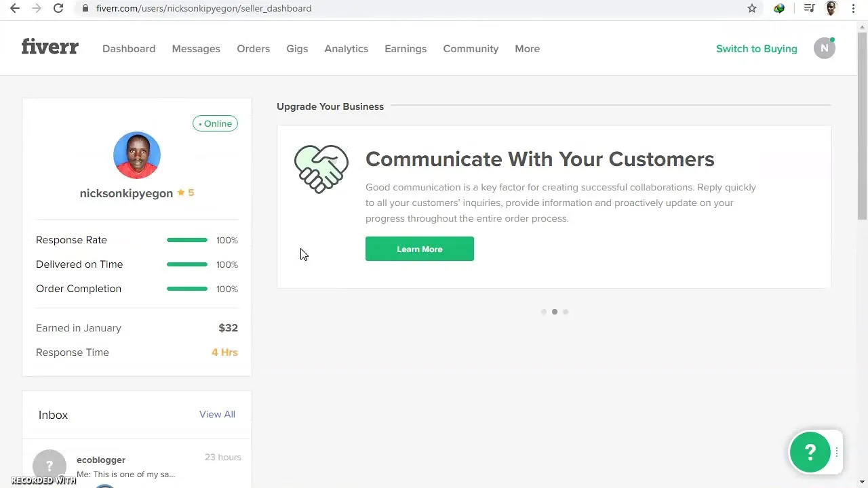Open the media control playlist icon
This screenshot has height=488, width=868.
(809, 8)
